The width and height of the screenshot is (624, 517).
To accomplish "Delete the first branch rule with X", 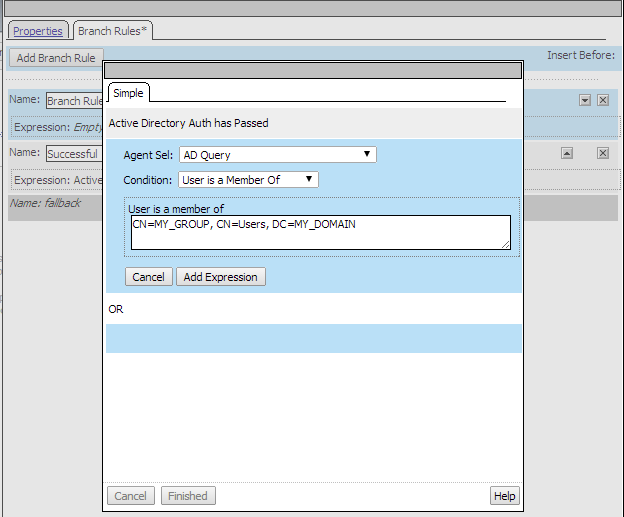I will [603, 100].
